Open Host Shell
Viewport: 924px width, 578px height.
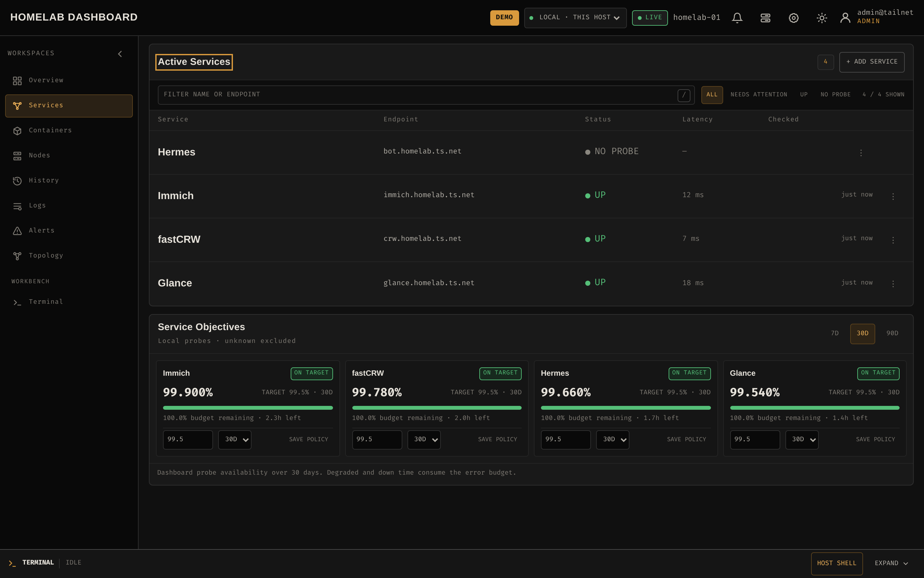click(836, 564)
